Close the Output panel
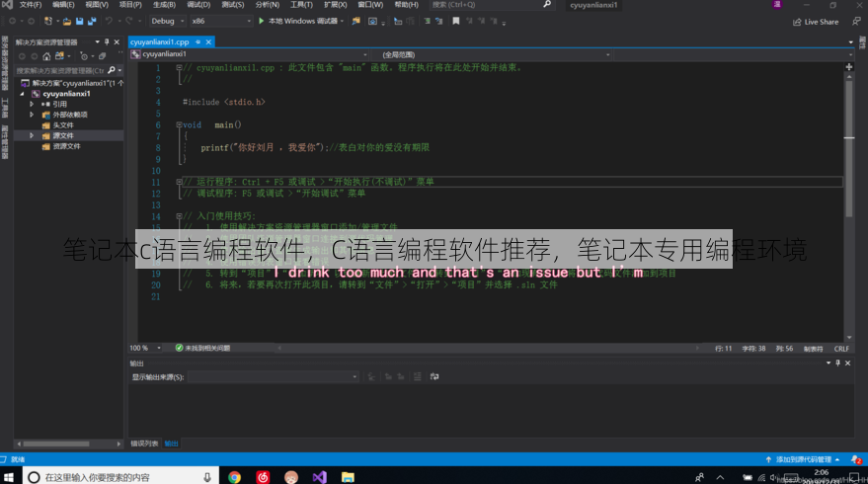Viewport: 868px width, 484px height. tap(847, 363)
